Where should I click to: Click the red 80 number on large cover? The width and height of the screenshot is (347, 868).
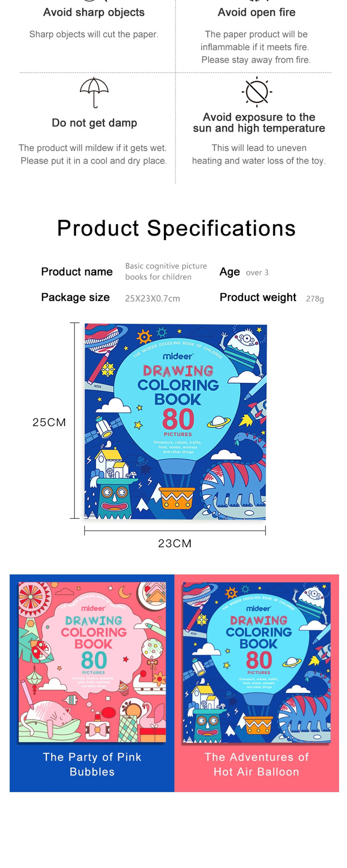[x=178, y=419]
